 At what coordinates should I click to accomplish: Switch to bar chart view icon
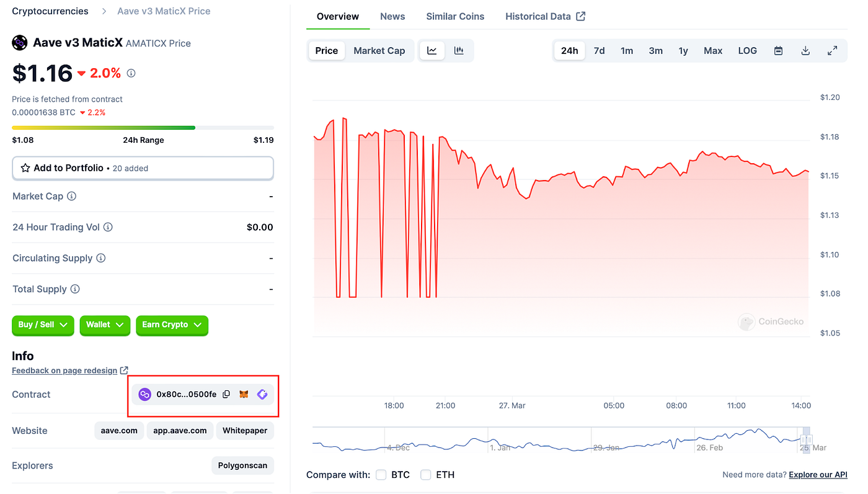pyautogui.click(x=459, y=50)
